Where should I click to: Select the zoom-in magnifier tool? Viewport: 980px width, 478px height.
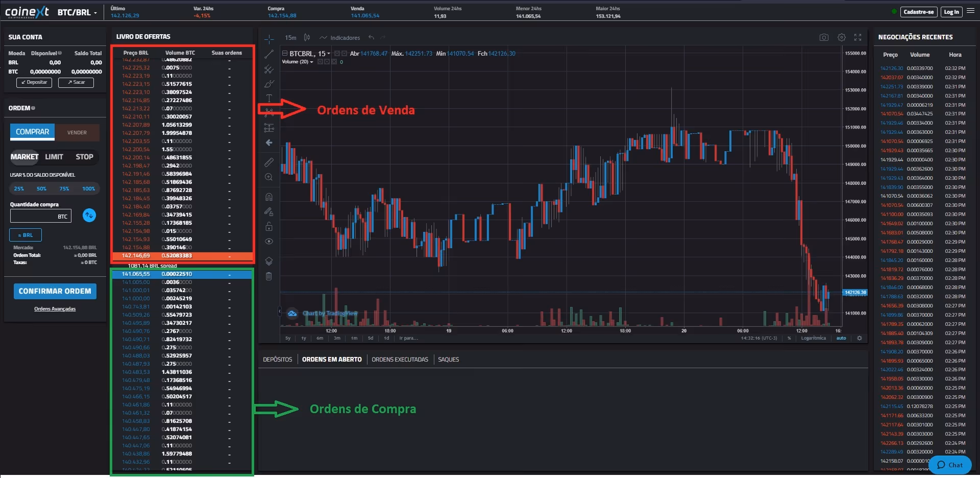269,177
